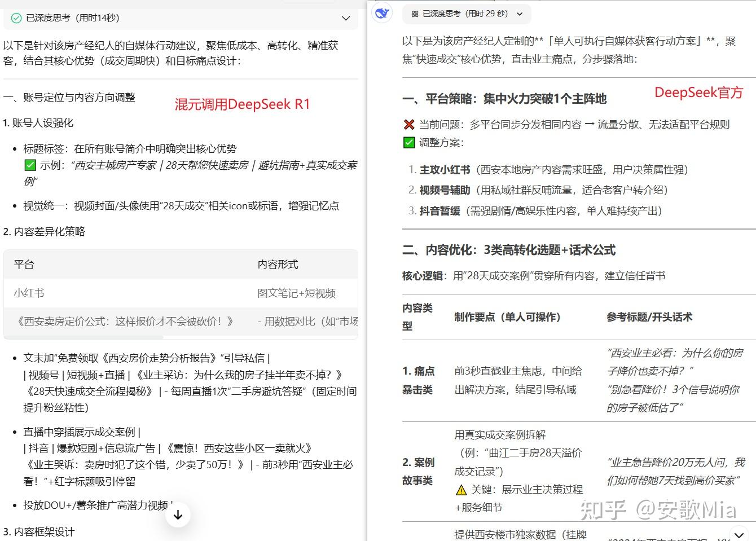Click the DeepSeek whale avatar icon
This screenshot has height=541, width=756.
(x=382, y=13)
